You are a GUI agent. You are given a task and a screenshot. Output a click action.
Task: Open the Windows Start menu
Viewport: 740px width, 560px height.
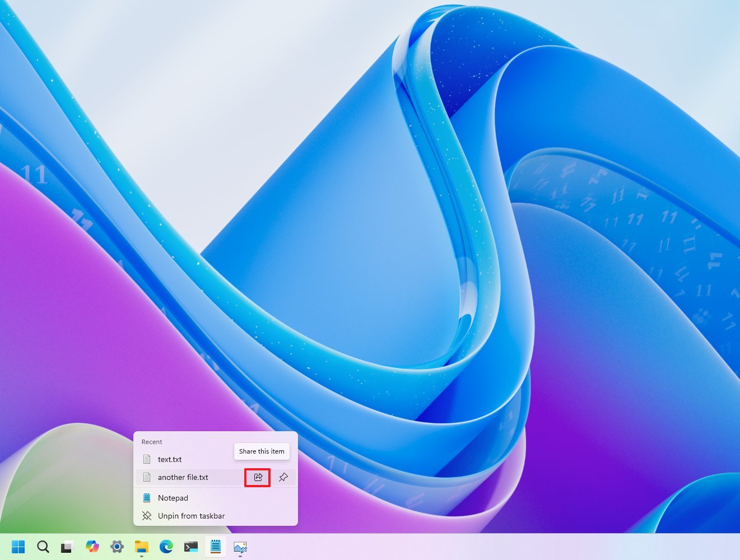pos(18,546)
